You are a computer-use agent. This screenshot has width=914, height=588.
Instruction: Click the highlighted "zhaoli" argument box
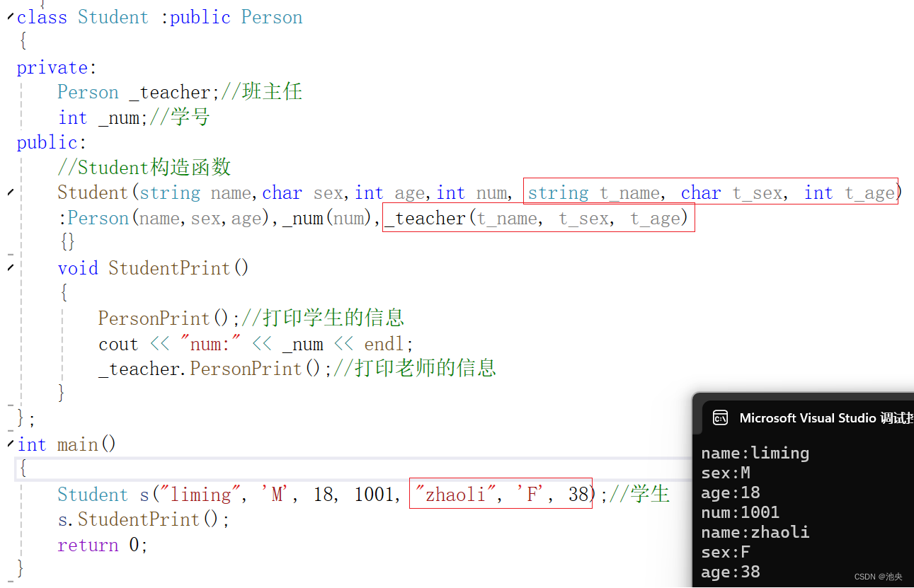501,494
